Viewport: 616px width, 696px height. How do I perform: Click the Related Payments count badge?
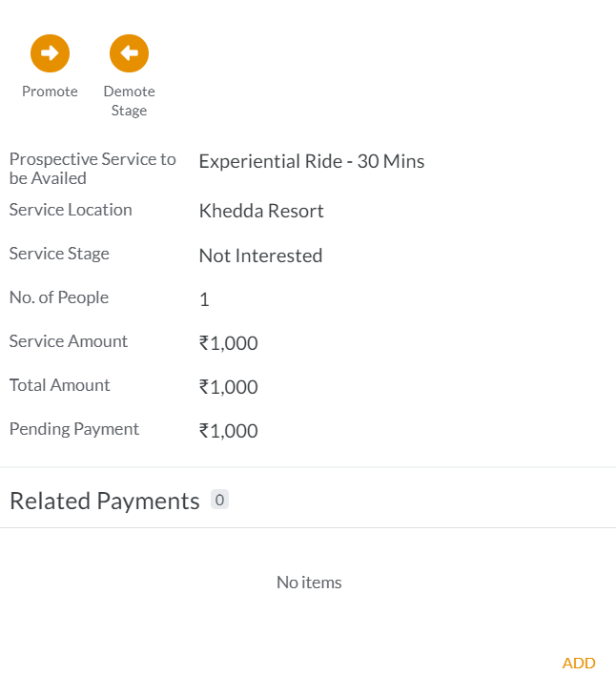click(x=219, y=500)
